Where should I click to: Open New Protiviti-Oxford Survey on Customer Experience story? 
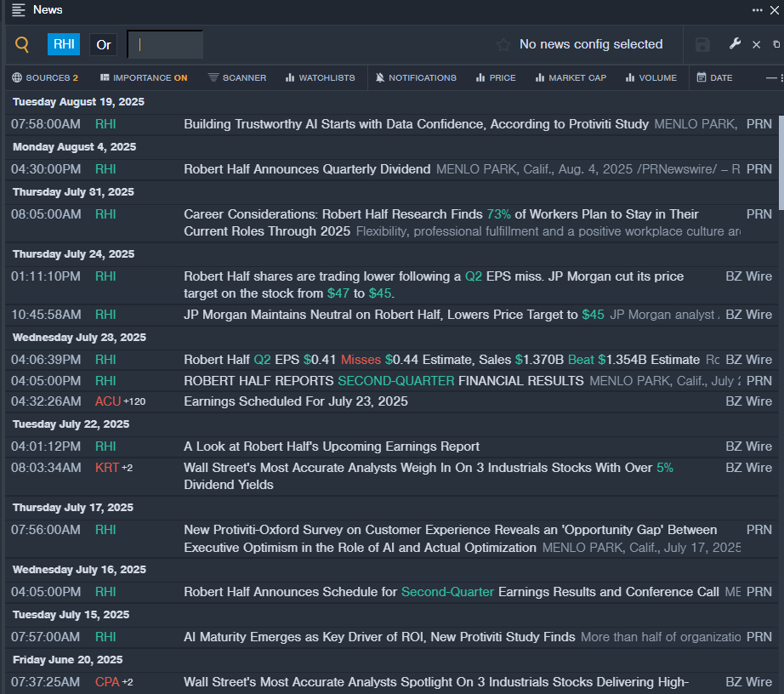451,538
